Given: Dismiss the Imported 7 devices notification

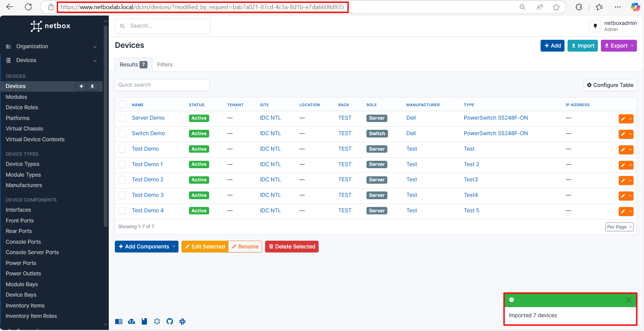Looking at the screenshot, I should tap(629, 300).
